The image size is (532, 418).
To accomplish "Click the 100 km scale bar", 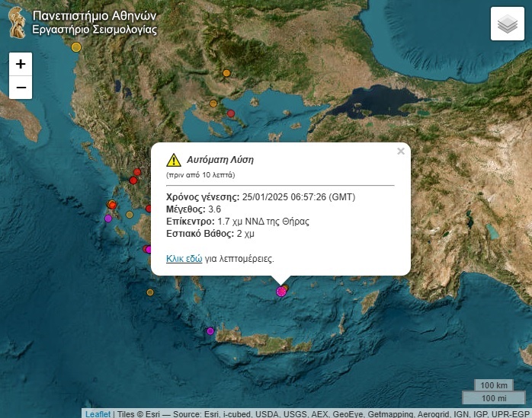I will tap(492, 384).
